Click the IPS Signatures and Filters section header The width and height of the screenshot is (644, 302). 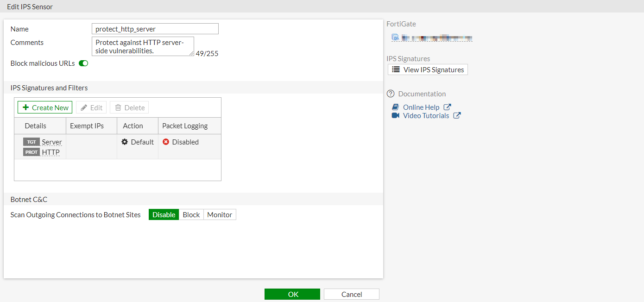click(49, 88)
